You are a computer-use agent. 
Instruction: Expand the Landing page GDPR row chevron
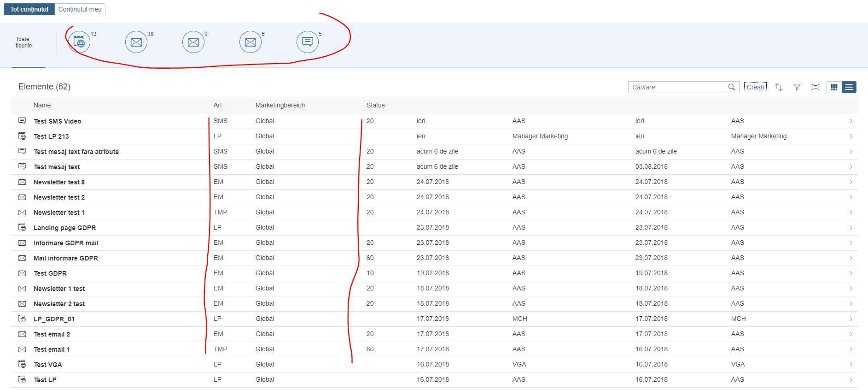pyautogui.click(x=851, y=228)
